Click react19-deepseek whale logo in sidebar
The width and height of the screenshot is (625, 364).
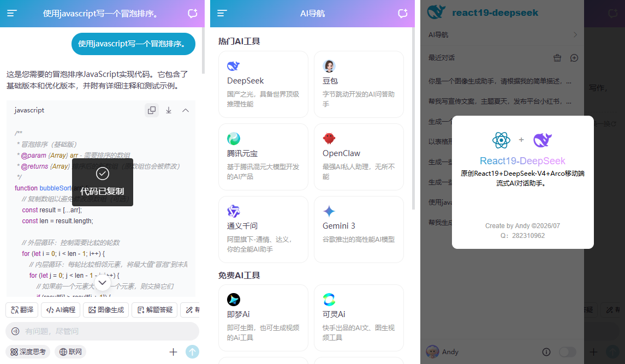436,12
